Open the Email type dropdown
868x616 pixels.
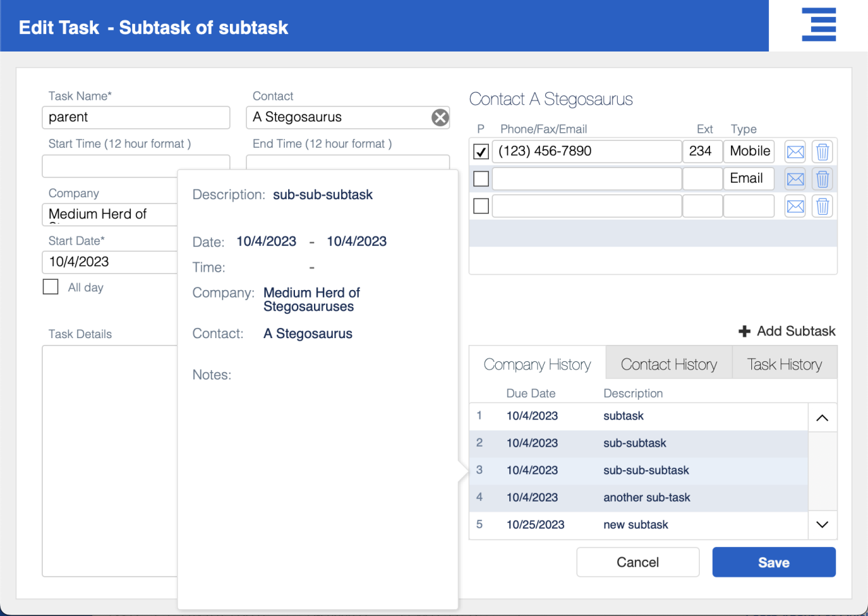coord(749,178)
